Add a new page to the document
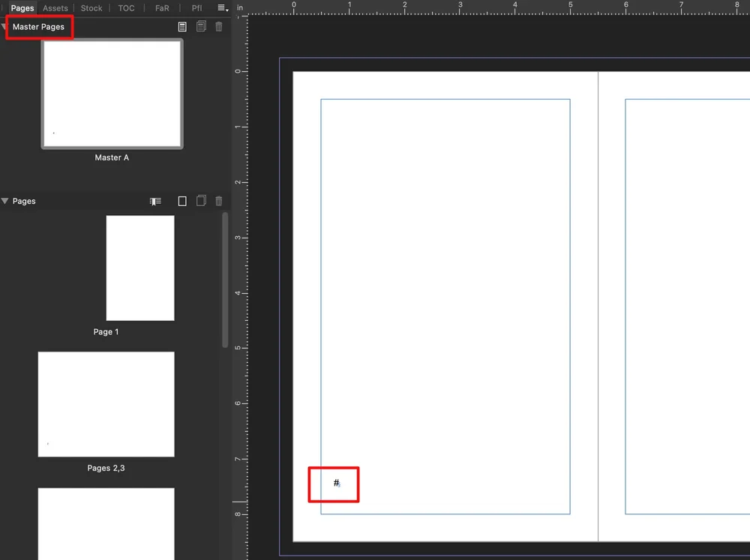The height and width of the screenshot is (560, 750). [181, 201]
